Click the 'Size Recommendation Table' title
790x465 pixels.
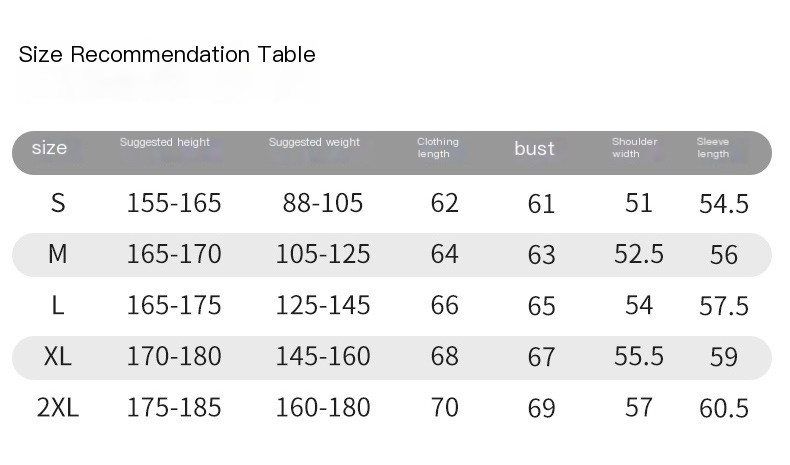(167, 54)
